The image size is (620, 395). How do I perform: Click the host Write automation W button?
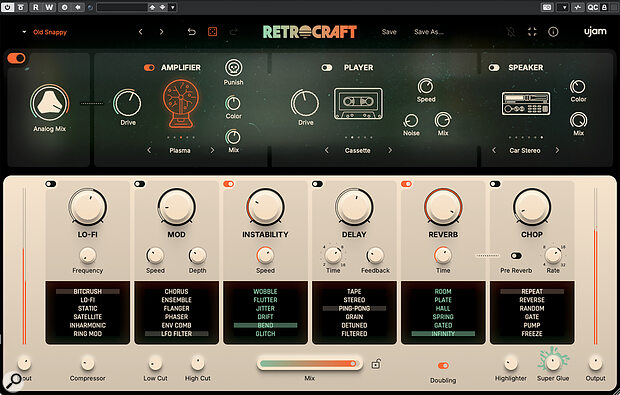pyautogui.click(x=49, y=7)
